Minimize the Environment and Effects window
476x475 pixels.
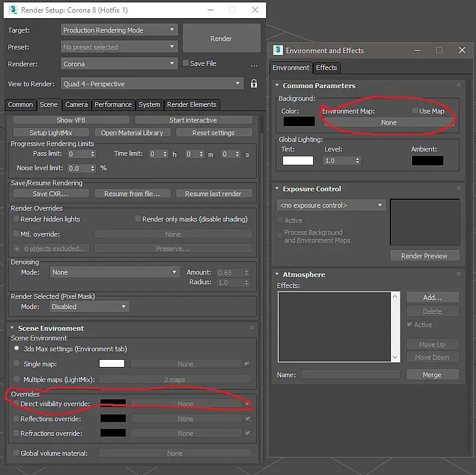[x=417, y=50]
